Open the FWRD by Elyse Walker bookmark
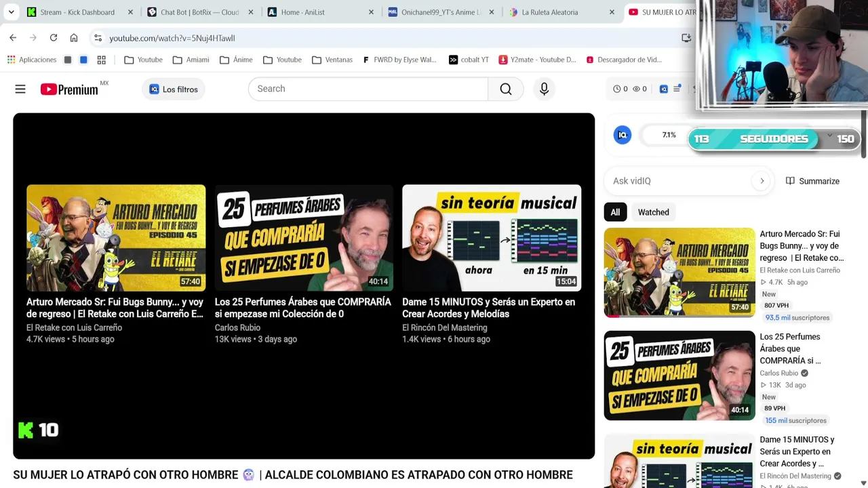The image size is (868, 488). tap(400, 60)
